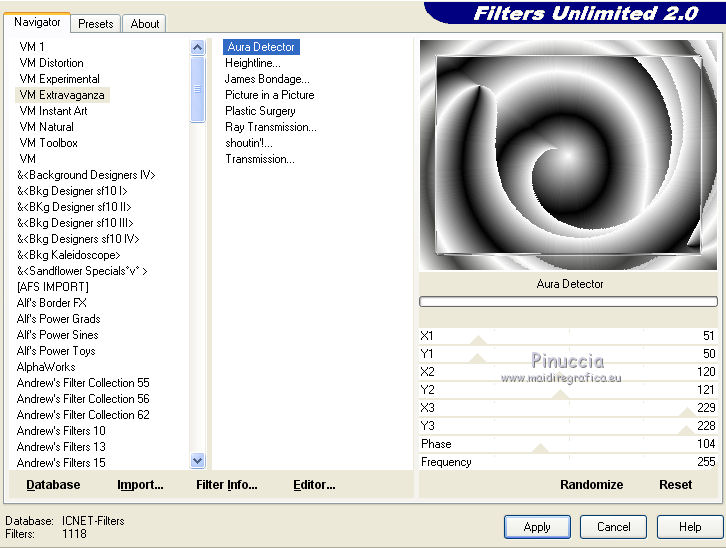Select Andrew's Filter Collection 56

tap(83, 399)
